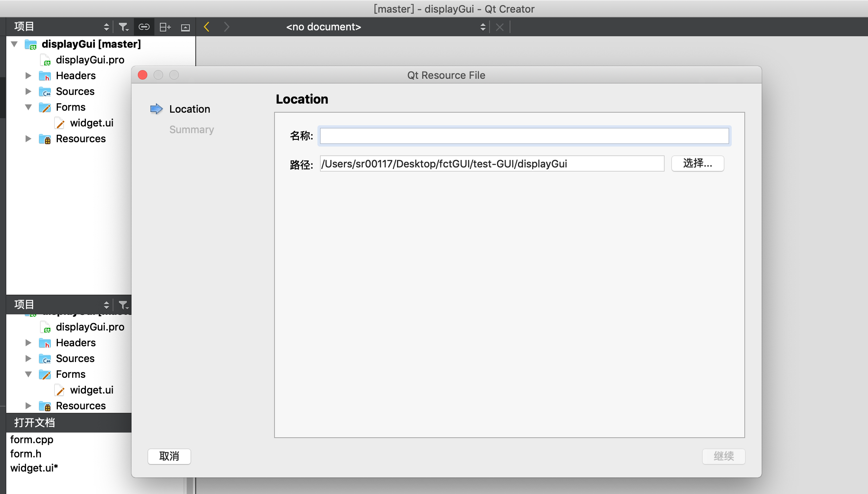Click the forward navigation arrow
Image resolution: width=868 pixels, height=494 pixels.
coord(226,27)
